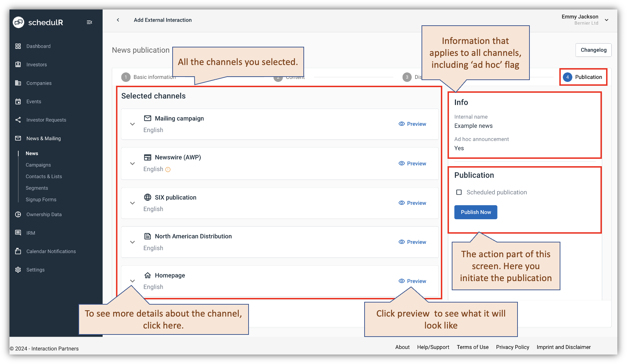This screenshot has height=364, width=630.
Task: Collapse sidebar with the hamburger menu icon
Action: [x=89, y=22]
